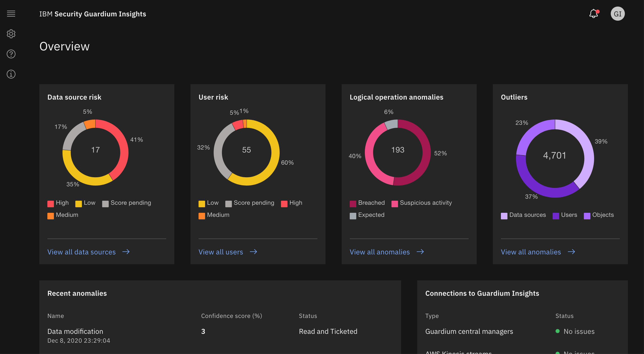Open View all anomalies in Logical operation card
This screenshot has width=644, height=354.
click(380, 252)
